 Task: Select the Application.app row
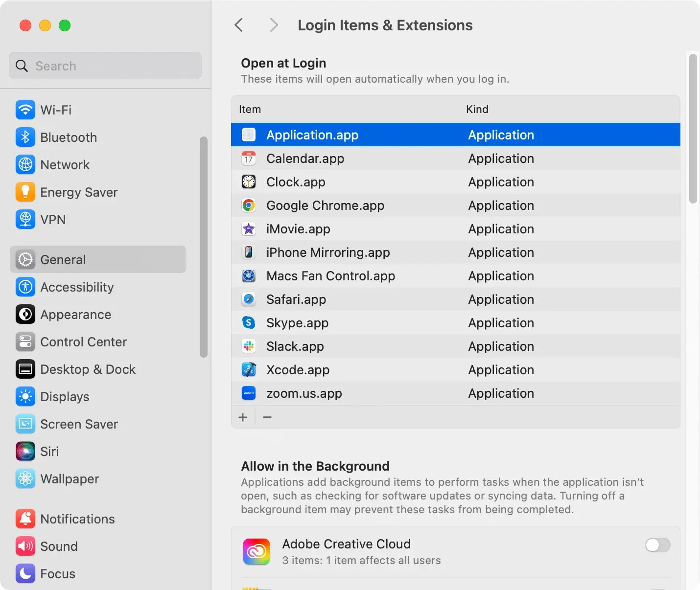click(x=456, y=135)
